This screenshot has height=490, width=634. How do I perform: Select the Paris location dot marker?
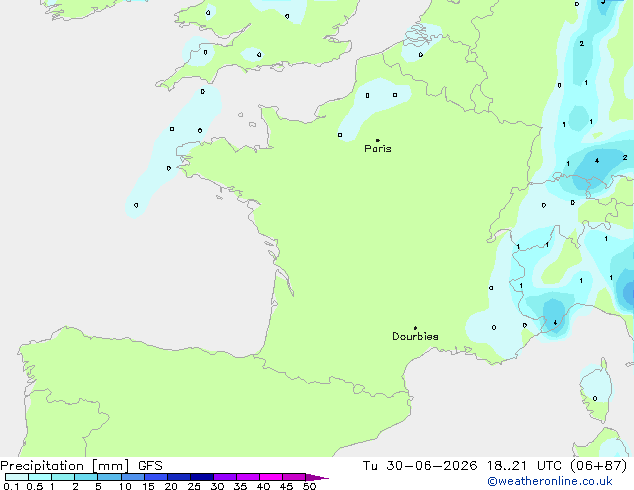(378, 140)
